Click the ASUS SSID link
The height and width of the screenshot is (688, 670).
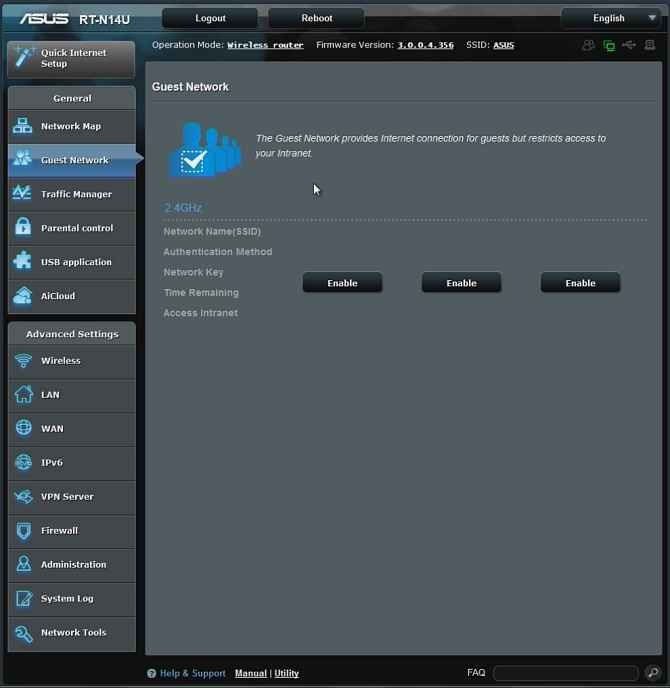point(503,45)
